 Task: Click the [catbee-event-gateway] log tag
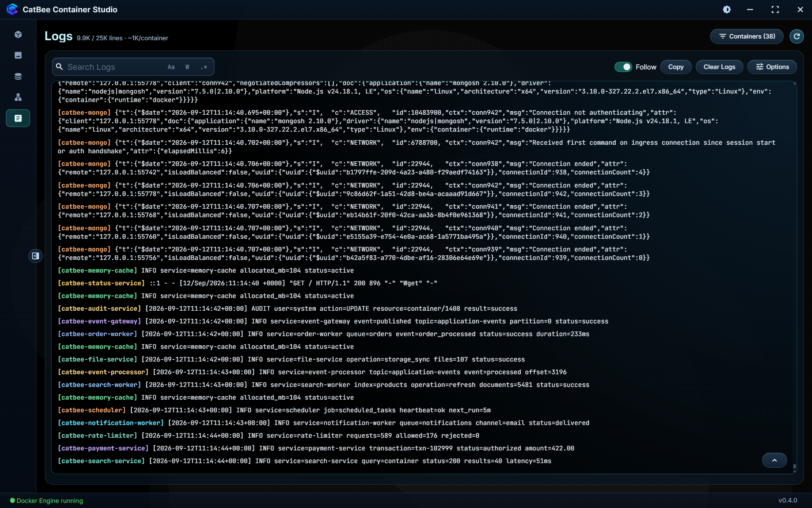99,321
